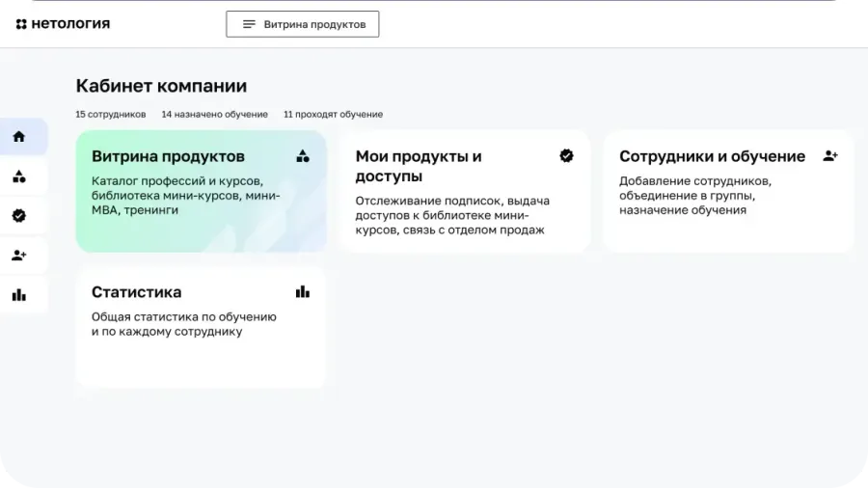Click the person-plus icon on Сотрудники и обучение card
Screen dimensions: 868x488
(830, 156)
